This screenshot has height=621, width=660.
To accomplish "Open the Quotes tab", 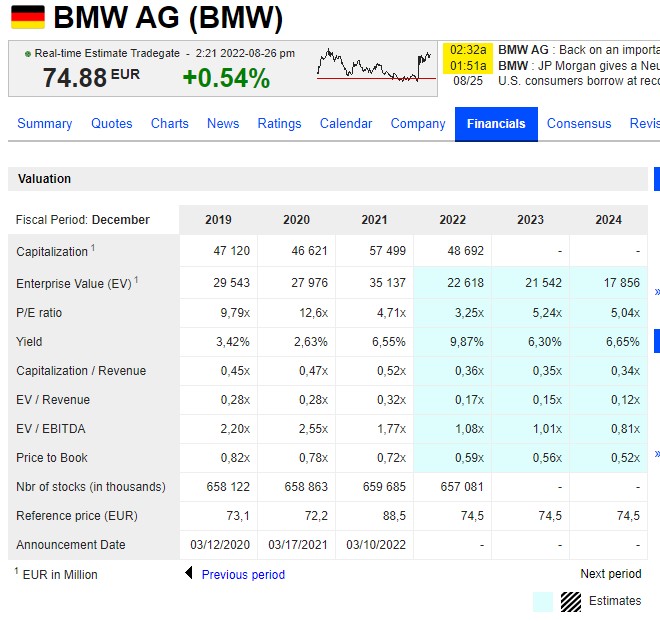I will [112, 124].
